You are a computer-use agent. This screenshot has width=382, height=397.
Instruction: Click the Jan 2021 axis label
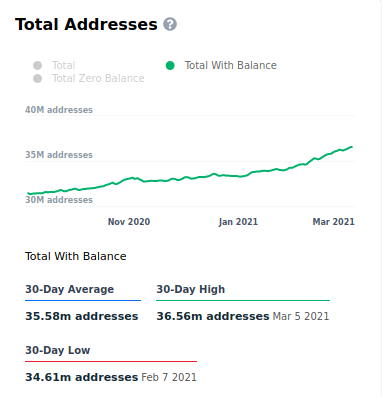[x=238, y=222]
